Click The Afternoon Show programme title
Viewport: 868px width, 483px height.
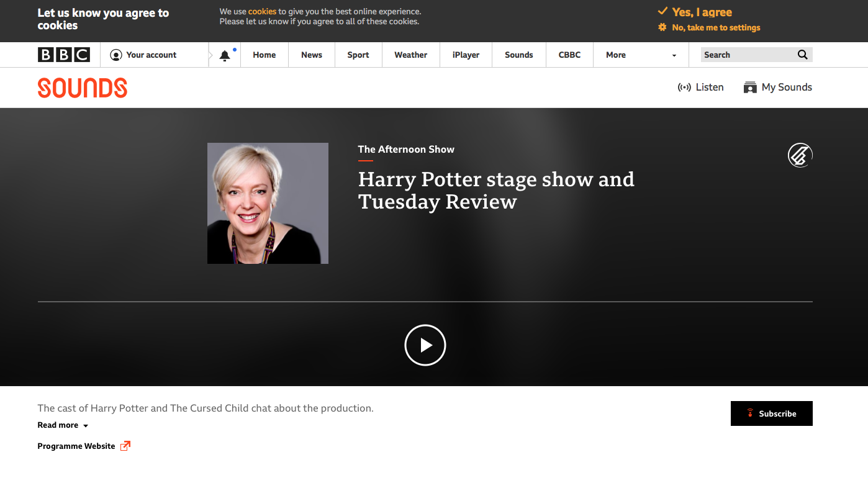(x=406, y=149)
